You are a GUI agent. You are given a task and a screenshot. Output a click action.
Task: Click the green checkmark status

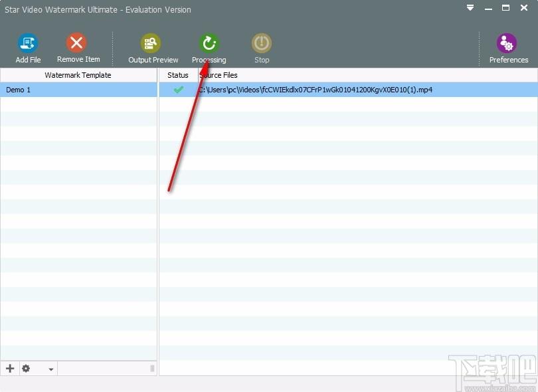point(179,90)
